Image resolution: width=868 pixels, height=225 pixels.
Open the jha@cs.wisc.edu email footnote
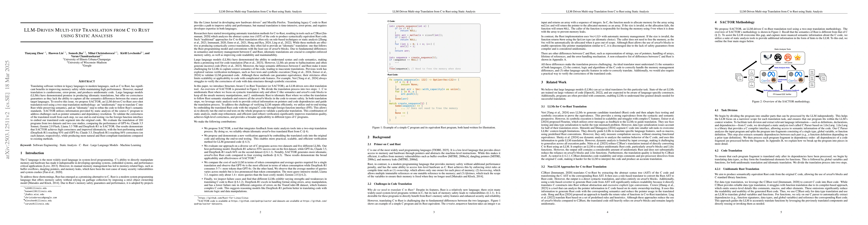[x=35, y=194]
